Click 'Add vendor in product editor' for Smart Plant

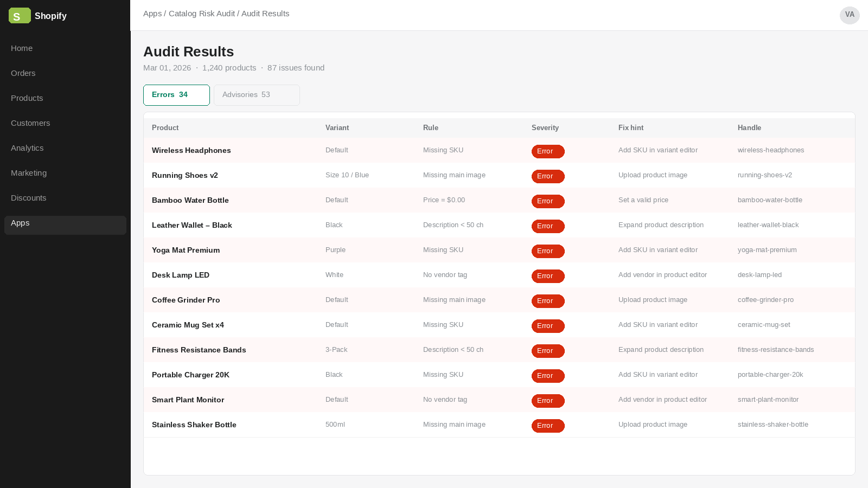(x=662, y=400)
